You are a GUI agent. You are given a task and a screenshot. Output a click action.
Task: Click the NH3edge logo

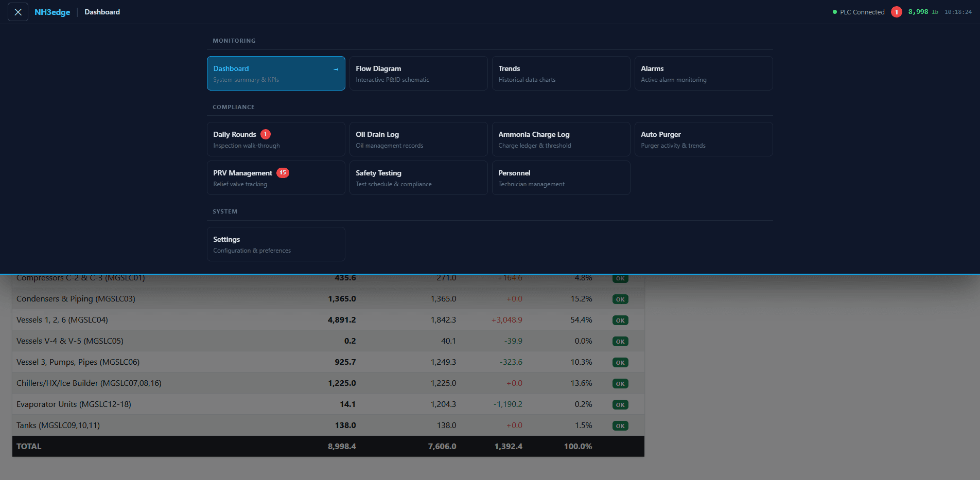(x=52, y=11)
